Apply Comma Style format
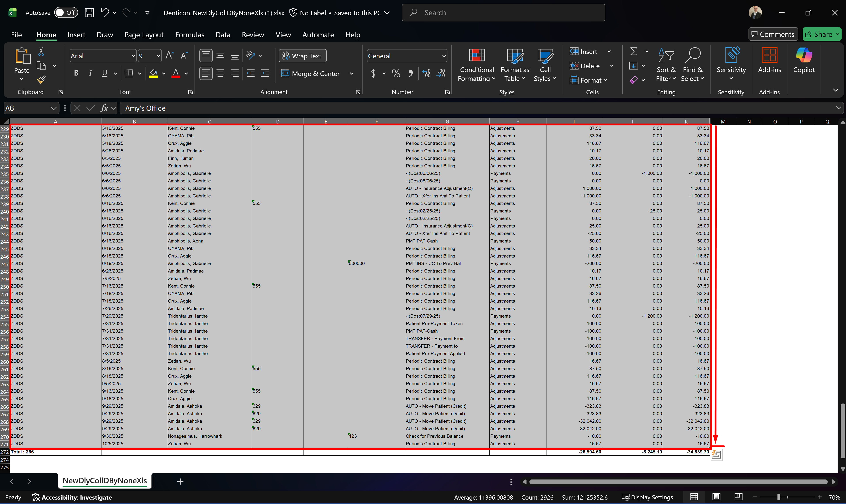 [x=411, y=73]
